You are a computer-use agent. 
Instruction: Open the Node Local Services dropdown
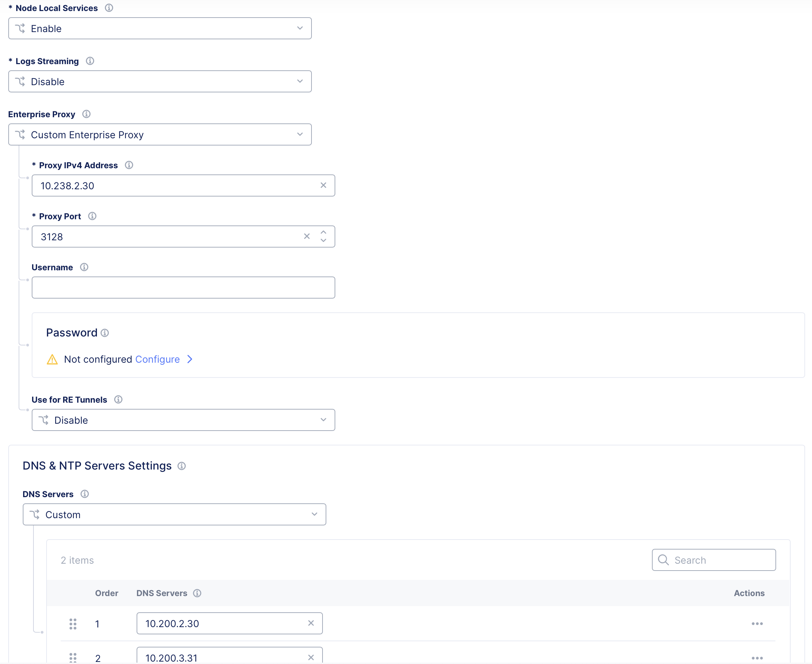click(x=160, y=28)
